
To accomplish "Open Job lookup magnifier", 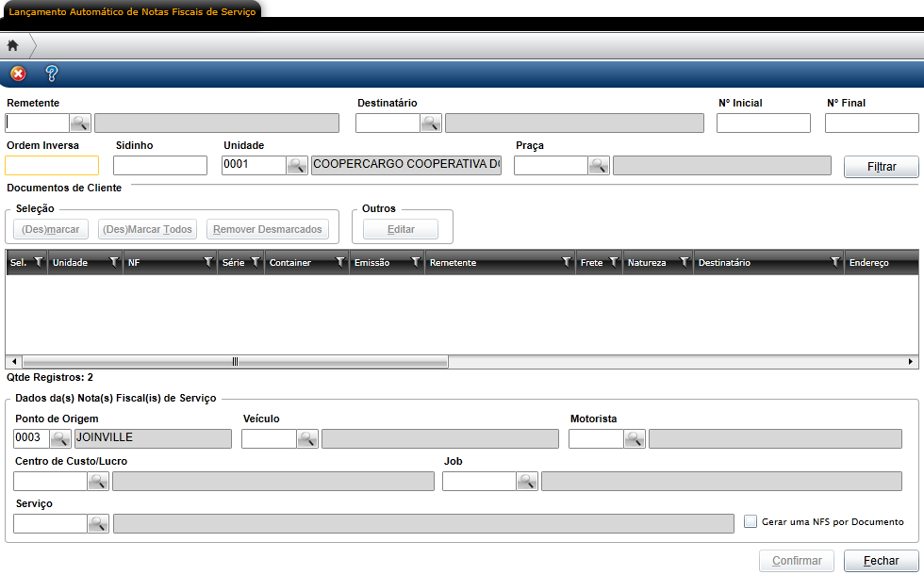I will [527, 481].
